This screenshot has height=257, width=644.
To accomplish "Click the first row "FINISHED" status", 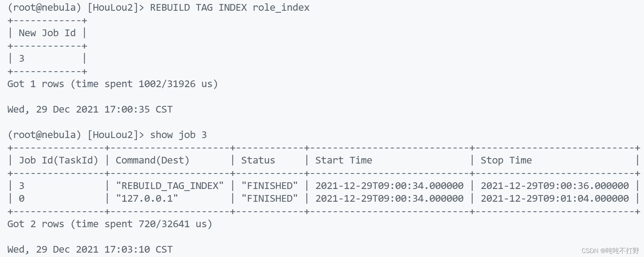I will coord(270,186).
